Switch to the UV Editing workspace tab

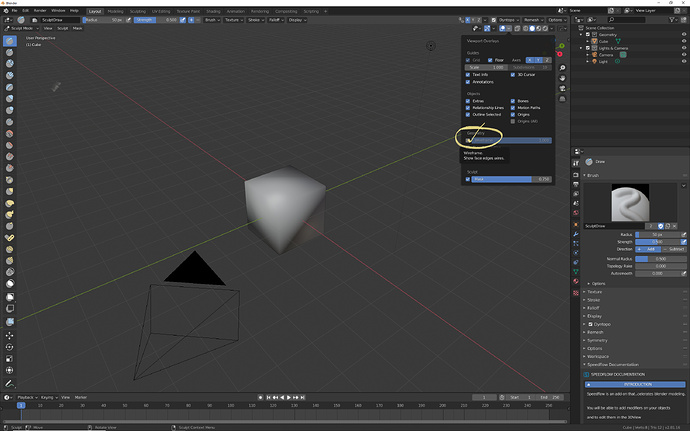tap(161, 11)
